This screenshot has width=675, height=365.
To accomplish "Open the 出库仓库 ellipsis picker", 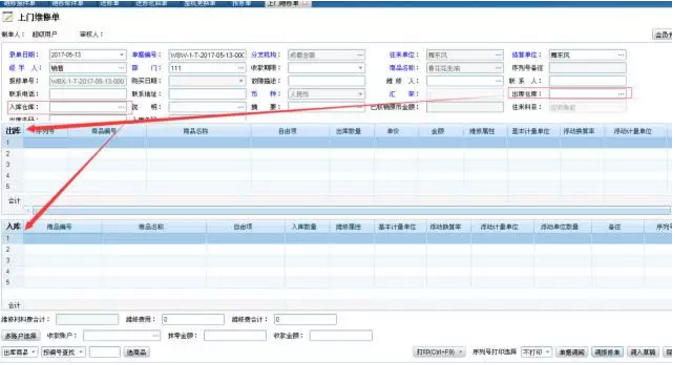I will click(x=621, y=94).
